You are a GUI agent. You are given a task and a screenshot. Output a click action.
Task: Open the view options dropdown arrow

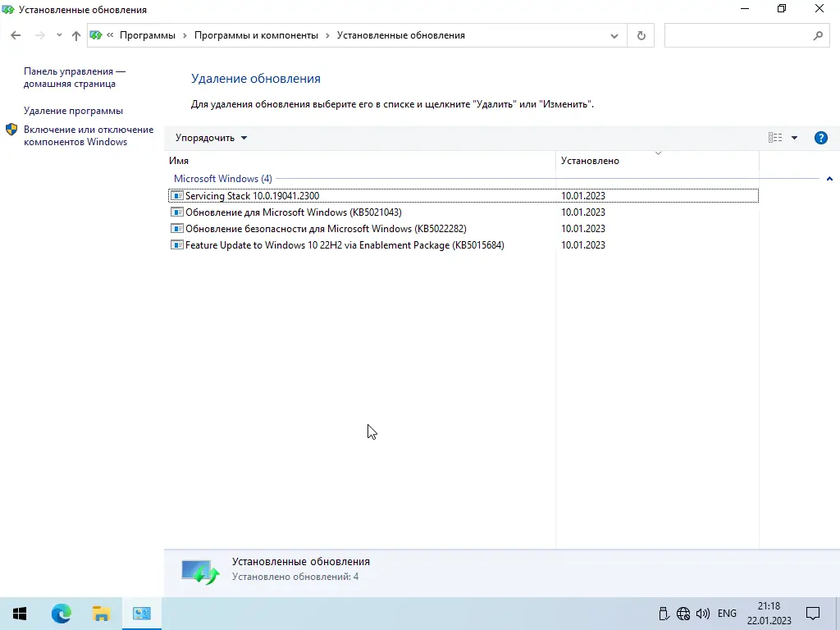click(x=794, y=138)
